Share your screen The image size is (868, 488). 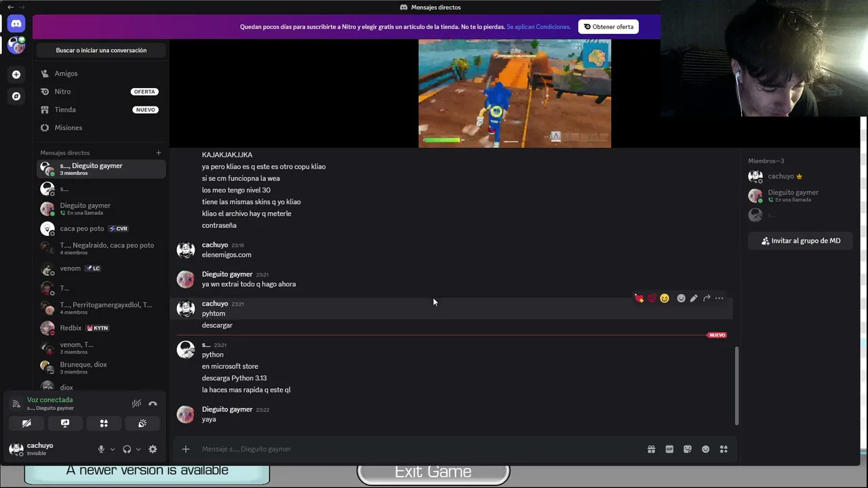pyautogui.click(x=65, y=423)
